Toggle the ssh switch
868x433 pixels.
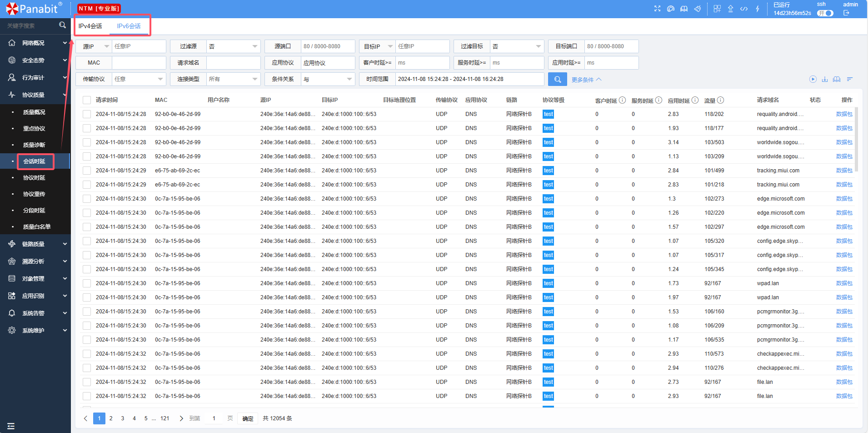point(825,13)
